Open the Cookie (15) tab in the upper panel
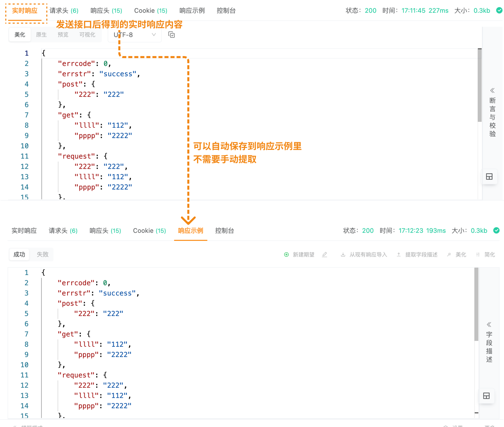The image size is (504, 427). coord(151,11)
